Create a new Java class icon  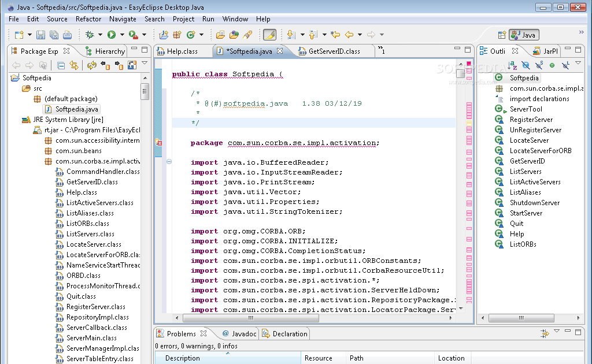[x=191, y=35]
